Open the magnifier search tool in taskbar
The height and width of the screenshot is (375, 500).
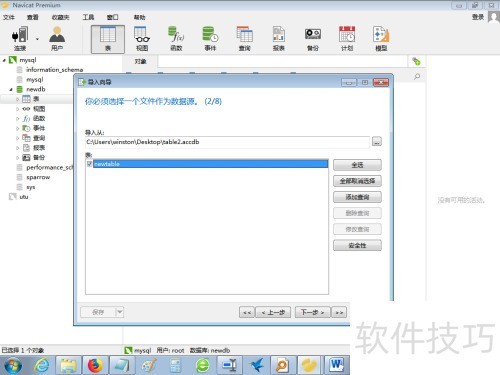283,365
